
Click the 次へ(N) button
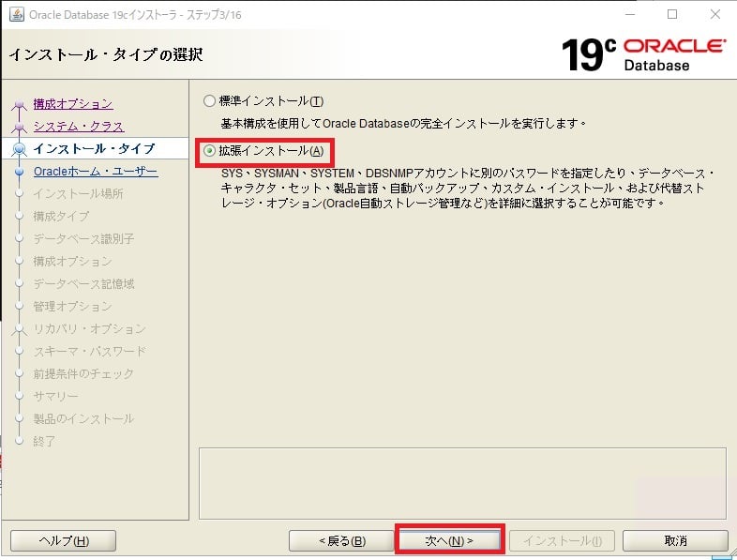pos(449,540)
